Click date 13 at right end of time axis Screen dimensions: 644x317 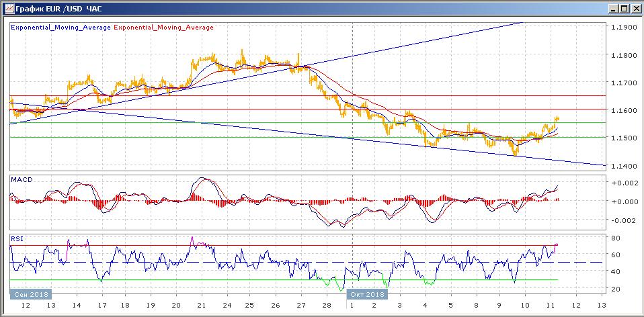600,306
